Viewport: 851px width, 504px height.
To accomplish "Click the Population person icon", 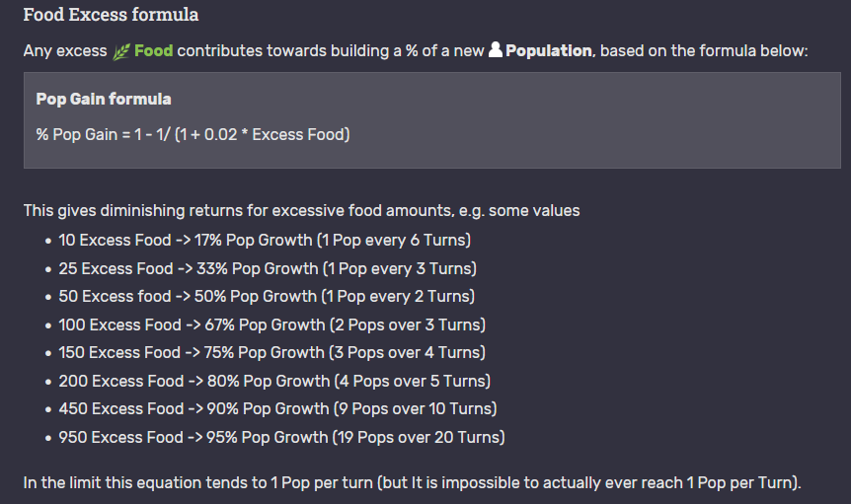I will (495, 49).
